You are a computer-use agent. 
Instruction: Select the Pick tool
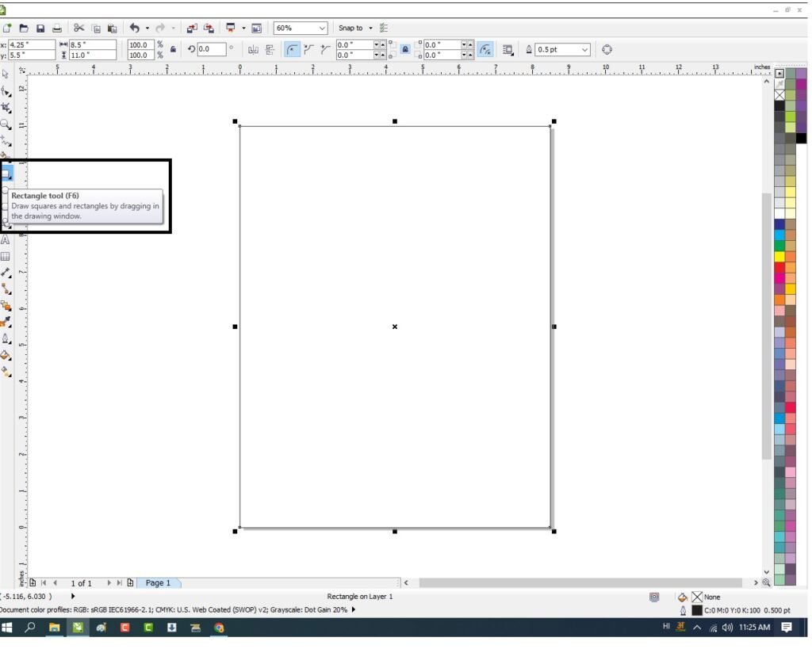point(6,74)
